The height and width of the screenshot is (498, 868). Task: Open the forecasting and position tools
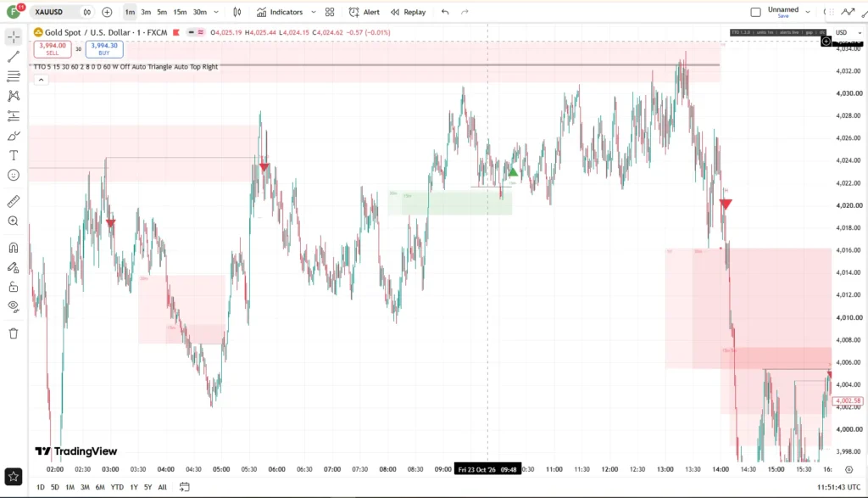tap(14, 115)
